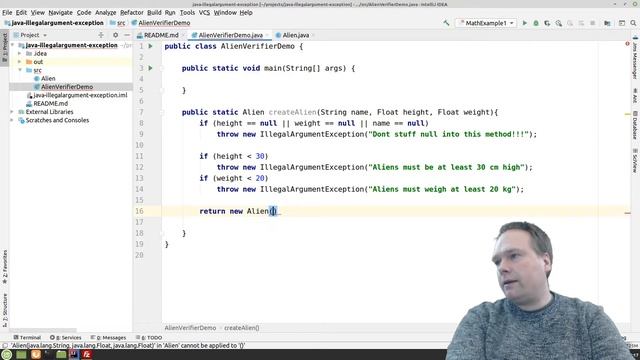Open the Services tool window
Screen dimensions: 640x360
[65, 338]
